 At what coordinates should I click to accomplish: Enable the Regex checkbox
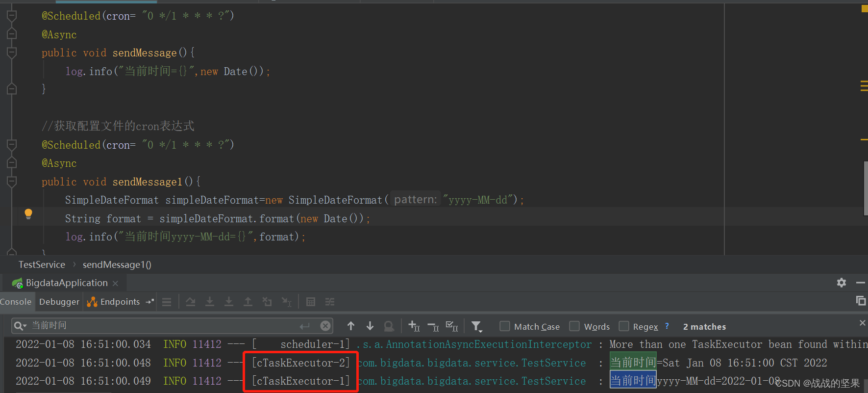624,326
